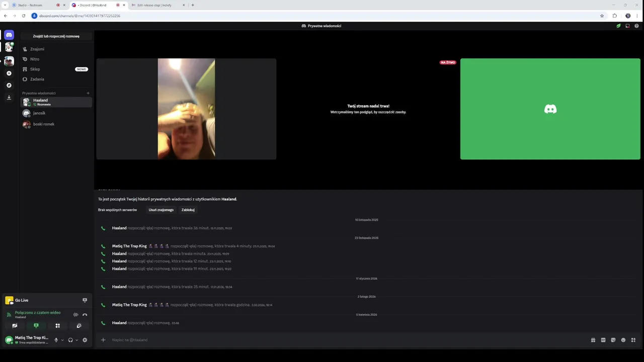Expand audio output options chevron
Viewport: 644px width, 362px height.
[x=76, y=340]
